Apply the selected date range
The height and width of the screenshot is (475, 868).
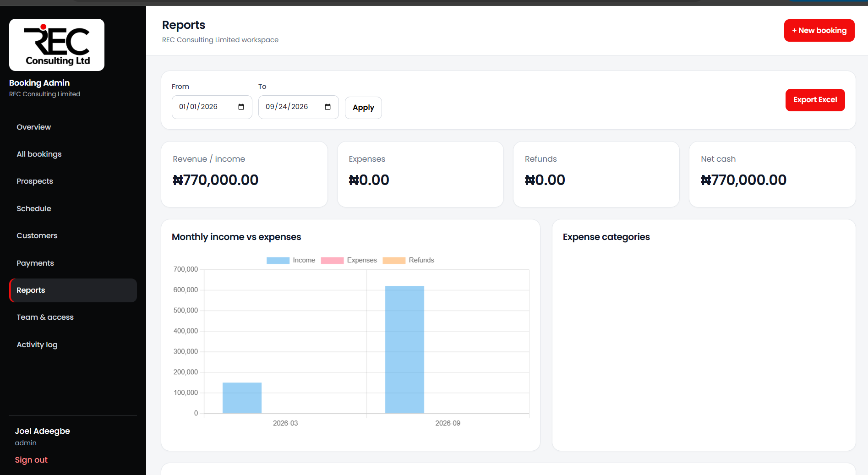[x=363, y=108]
